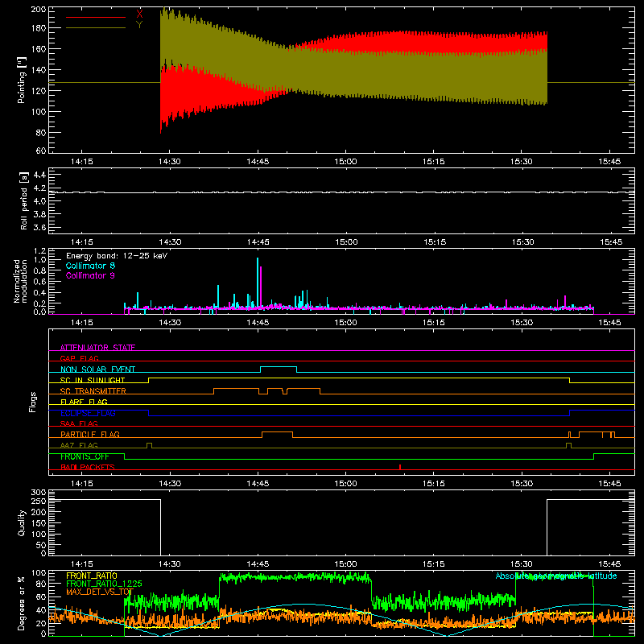Click the '4.4' tick on Roll period axis
The image size is (644, 644).
[39, 175]
